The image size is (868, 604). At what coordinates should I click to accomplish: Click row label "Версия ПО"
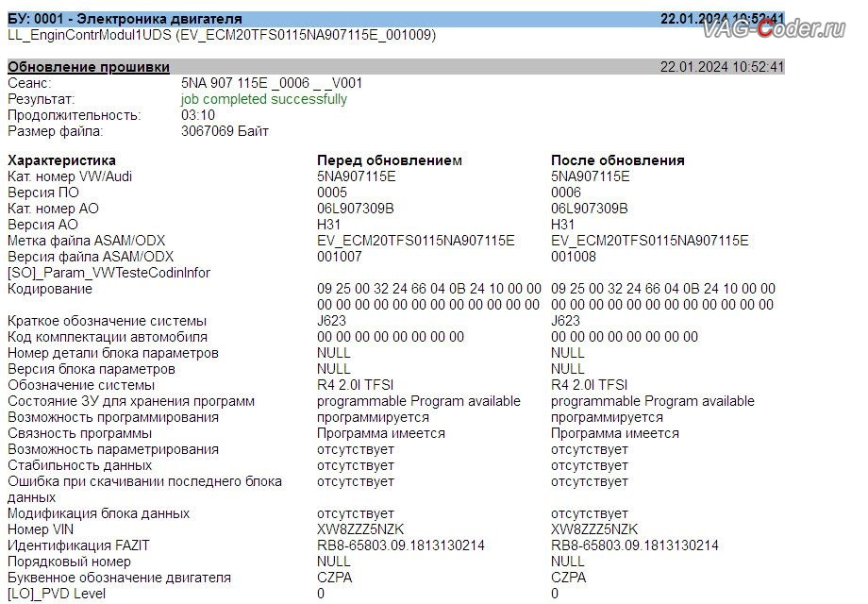[43, 193]
